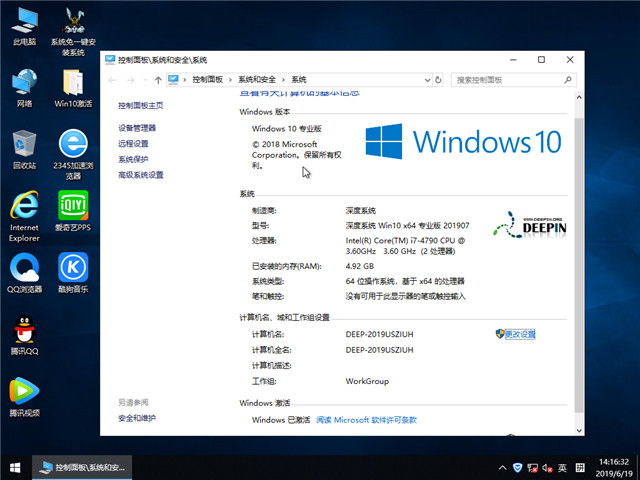
Task: Open 控制面板主页 link
Action: click(x=141, y=106)
